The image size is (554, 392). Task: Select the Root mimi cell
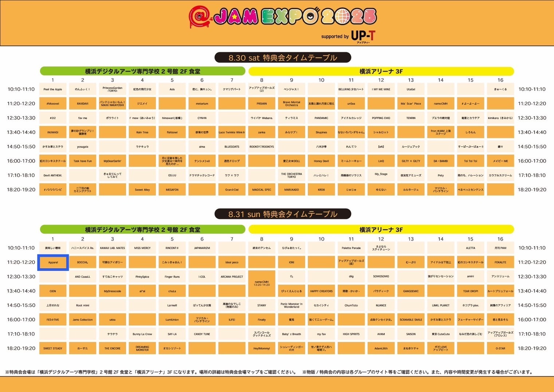83,305
